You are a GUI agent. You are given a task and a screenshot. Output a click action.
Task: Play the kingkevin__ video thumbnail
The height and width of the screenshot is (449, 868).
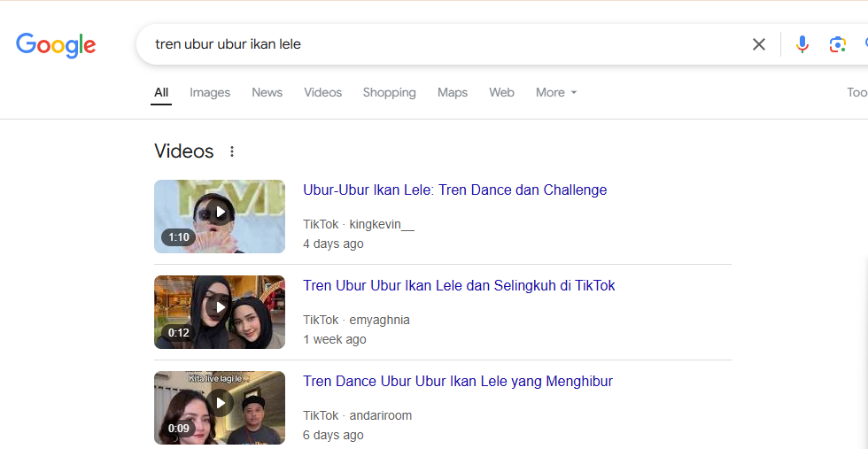220,216
